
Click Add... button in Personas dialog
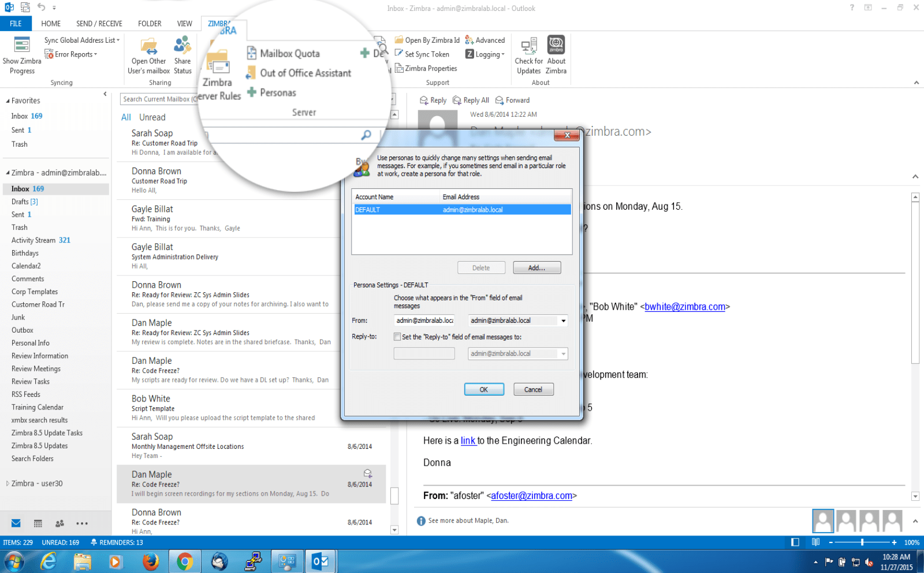pyautogui.click(x=536, y=268)
